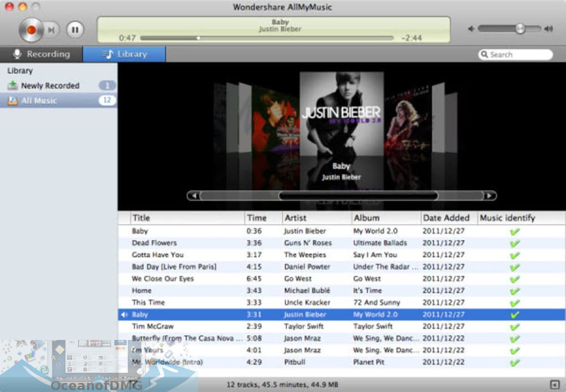
Task: Select the This Time track
Action: pos(341,303)
